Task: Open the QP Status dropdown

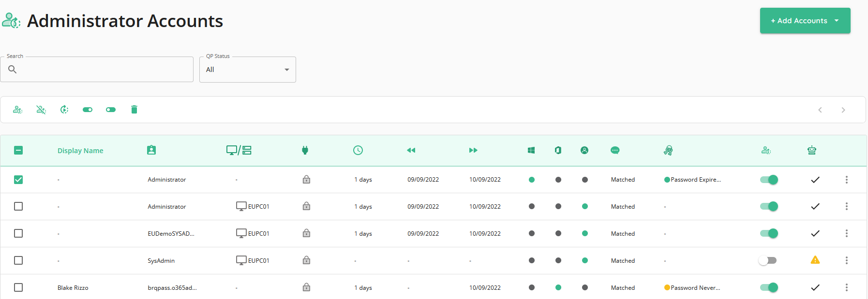Action: pos(248,70)
